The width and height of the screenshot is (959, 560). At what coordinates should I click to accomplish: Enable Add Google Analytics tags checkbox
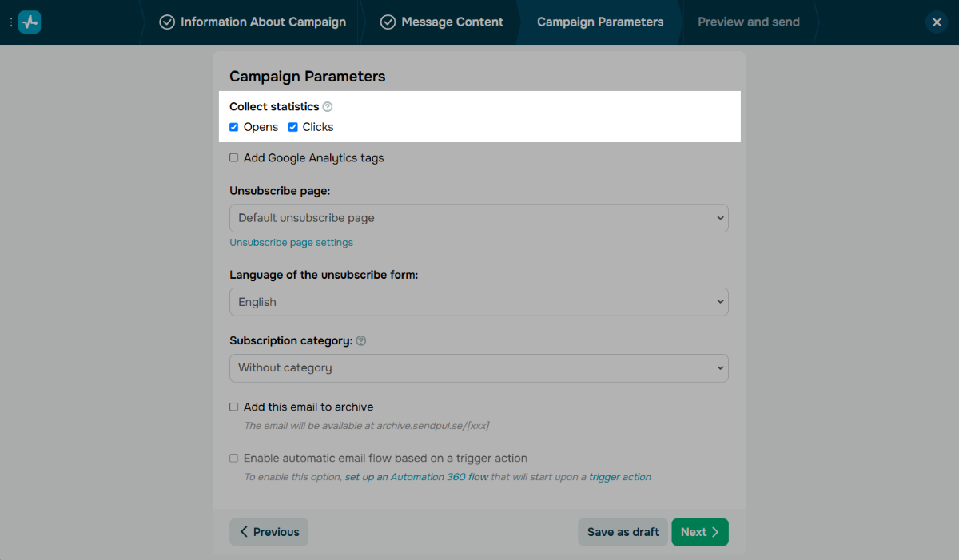coord(234,158)
